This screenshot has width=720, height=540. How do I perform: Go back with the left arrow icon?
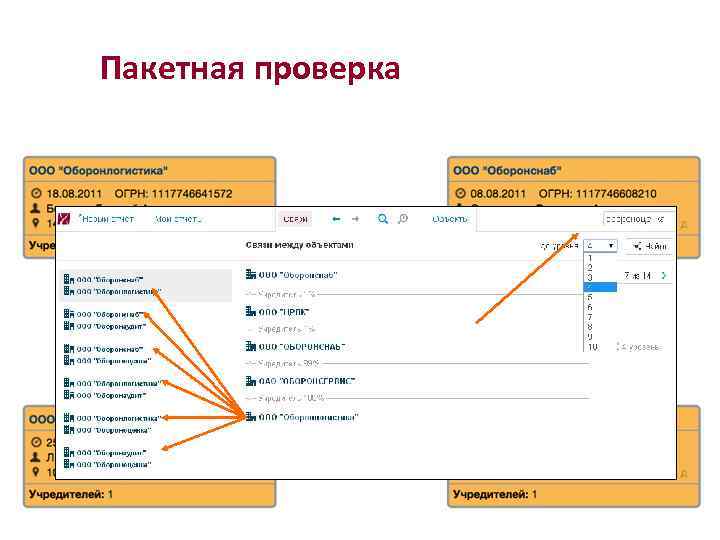pyautogui.click(x=336, y=219)
